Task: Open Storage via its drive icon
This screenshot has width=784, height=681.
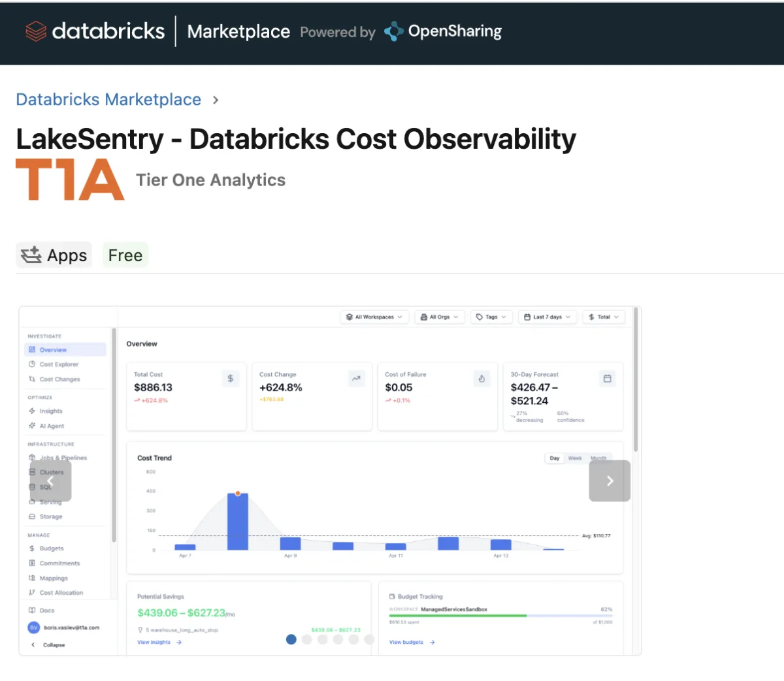Action: pyautogui.click(x=32, y=516)
